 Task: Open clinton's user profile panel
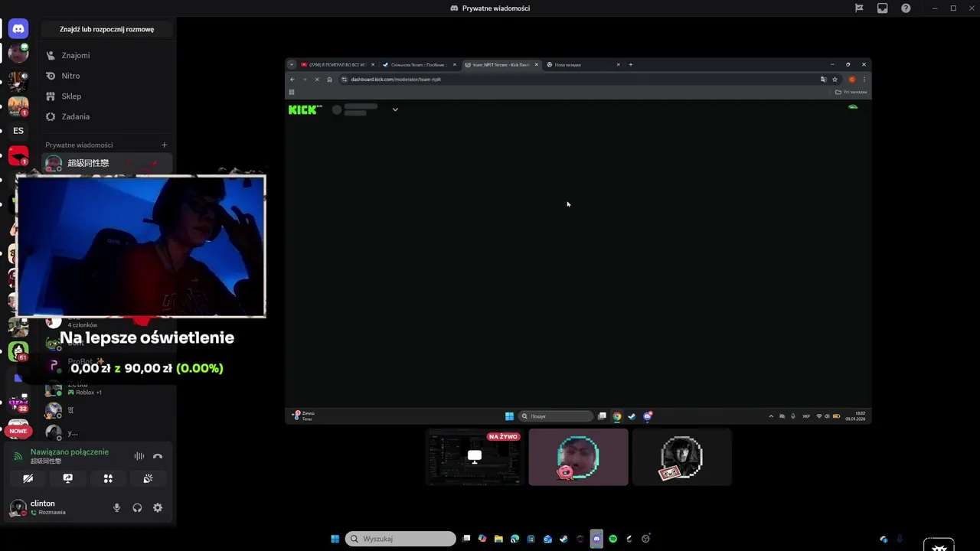pos(54,507)
